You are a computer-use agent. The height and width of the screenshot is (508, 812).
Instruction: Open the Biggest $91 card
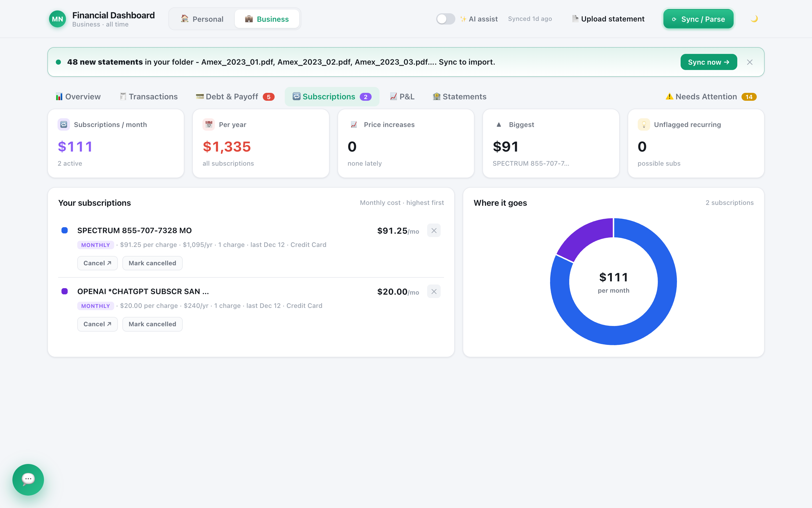[551, 143]
